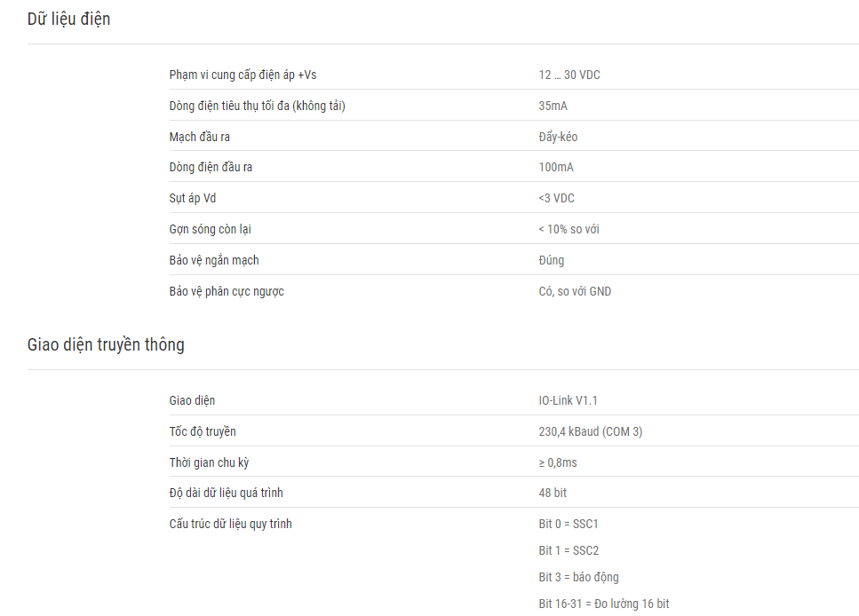The image size is (859, 616).
Task: Click the "Dữ liệu điện" section heading
Action: [x=68, y=20]
